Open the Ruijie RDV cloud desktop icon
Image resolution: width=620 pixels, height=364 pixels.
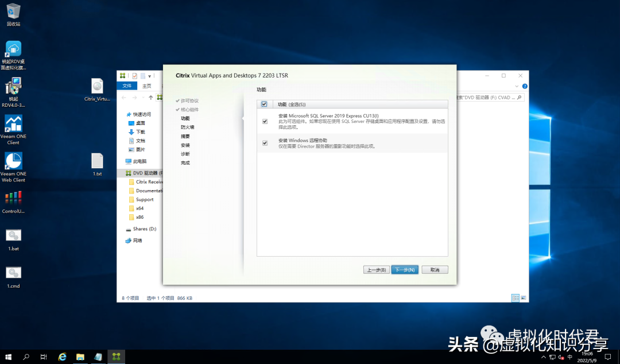coord(13,55)
